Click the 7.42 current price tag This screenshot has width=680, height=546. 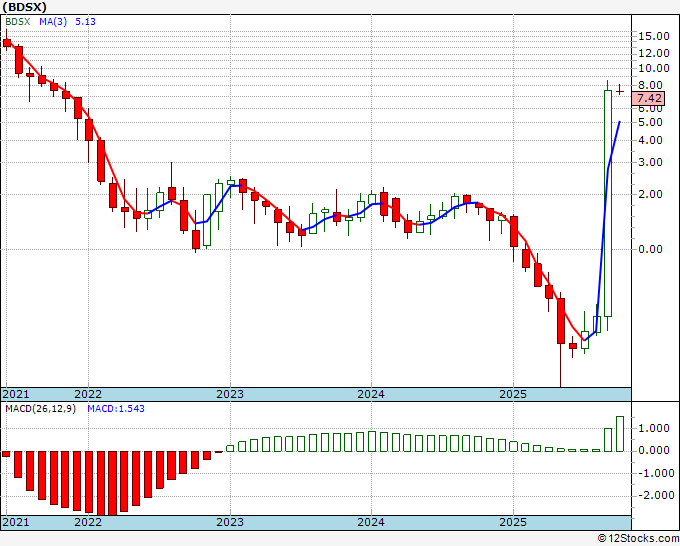[648, 98]
